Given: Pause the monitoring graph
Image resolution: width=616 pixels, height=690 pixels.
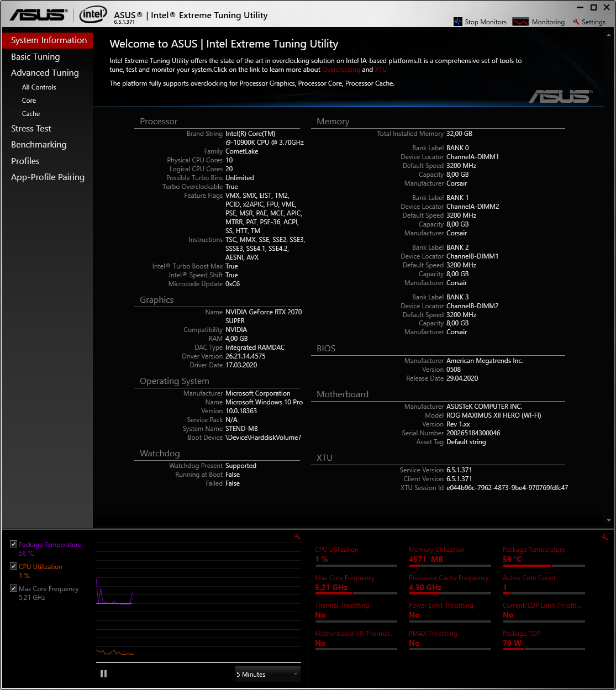Looking at the screenshot, I should tap(103, 673).
